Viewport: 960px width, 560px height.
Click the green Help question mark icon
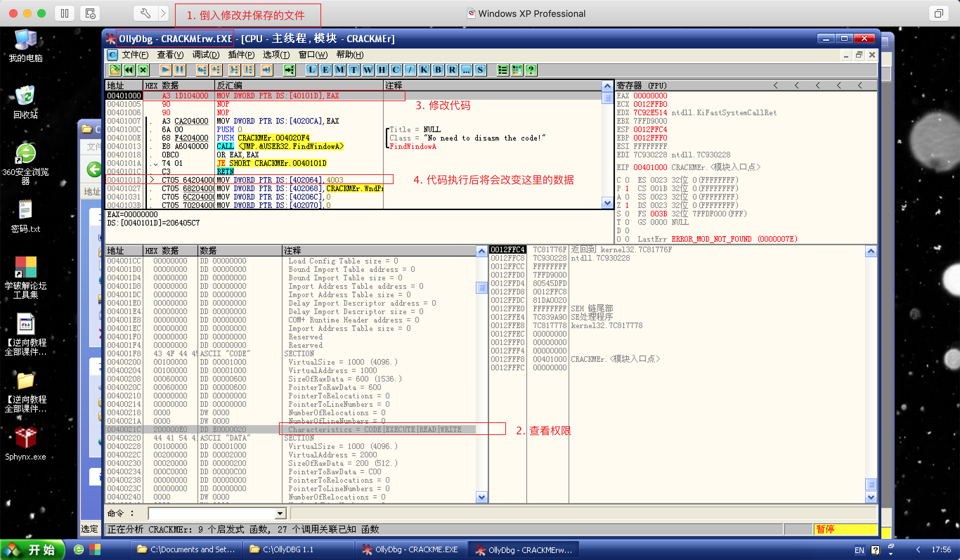pyautogui.click(x=531, y=70)
